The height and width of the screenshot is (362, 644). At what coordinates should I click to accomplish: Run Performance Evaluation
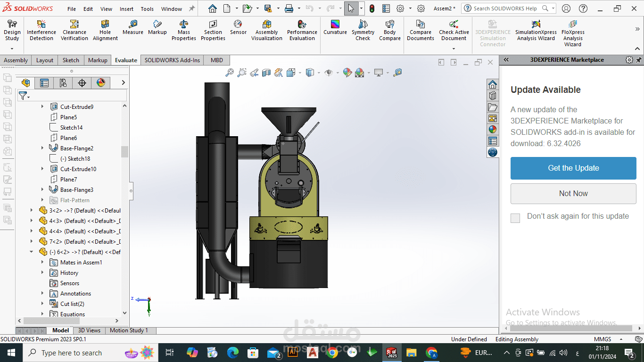coord(302,31)
